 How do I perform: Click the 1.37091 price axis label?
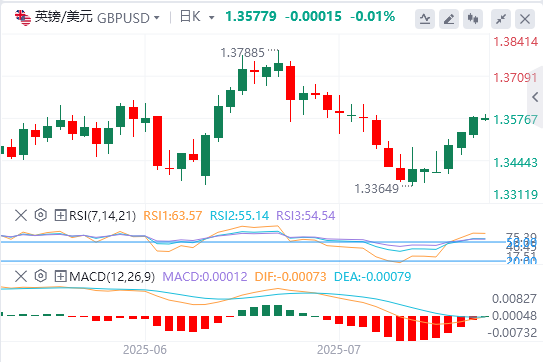[516, 78]
